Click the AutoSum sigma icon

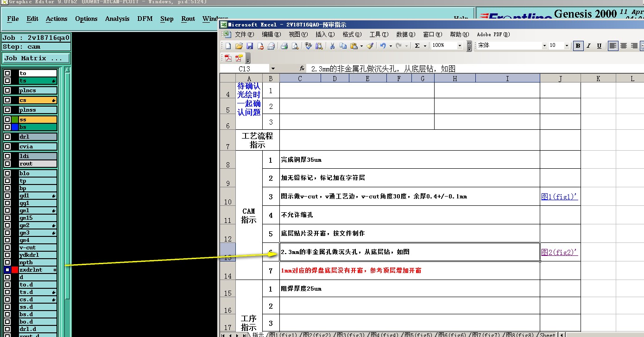417,46
